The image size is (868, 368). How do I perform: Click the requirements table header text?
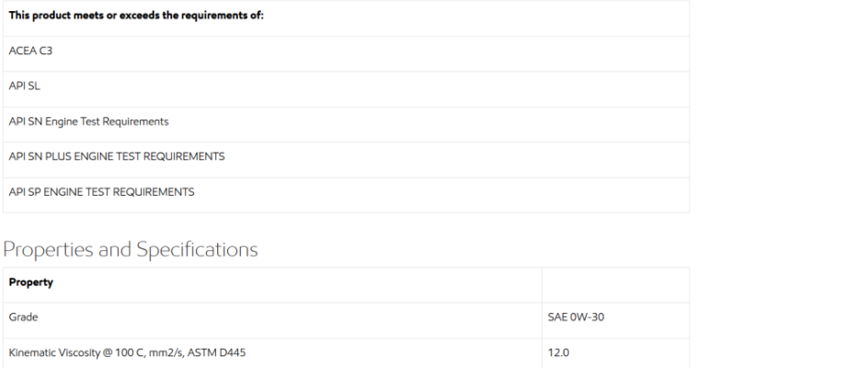click(136, 16)
